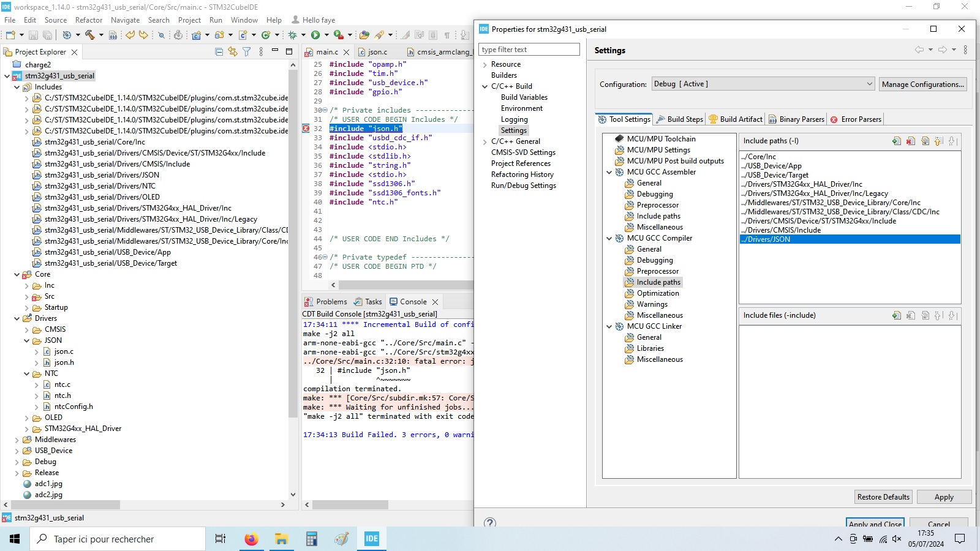Build the project with the hammer icon
Viewport: 980px width, 551px height.
[x=89, y=36]
